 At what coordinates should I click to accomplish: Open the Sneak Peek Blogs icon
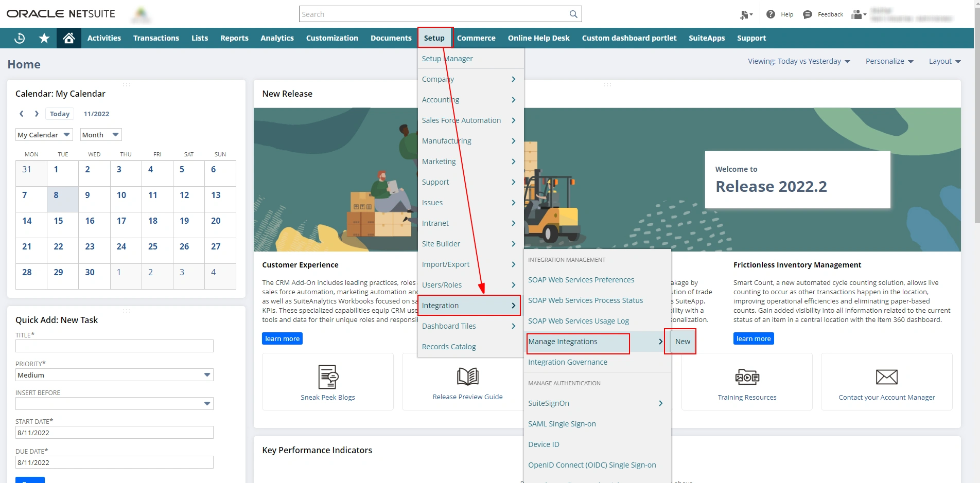(328, 377)
